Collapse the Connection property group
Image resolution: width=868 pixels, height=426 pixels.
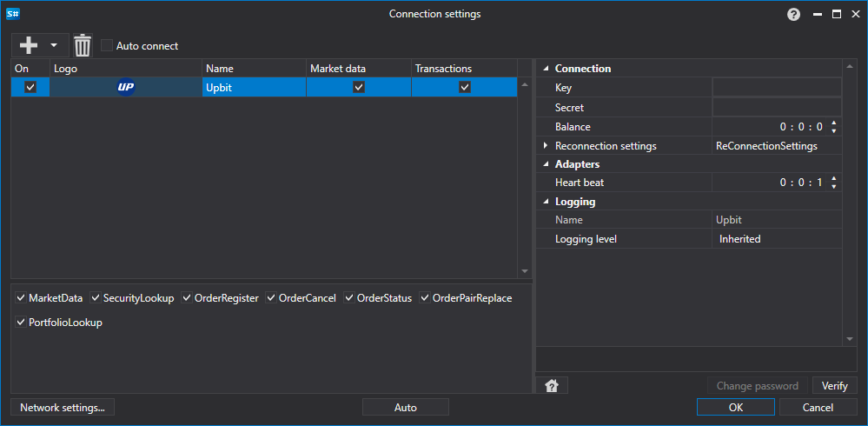coord(546,69)
